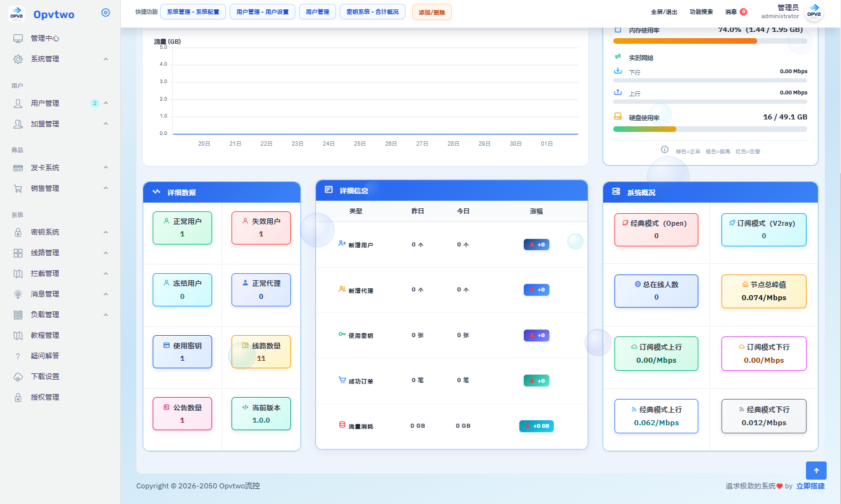Open 授权管理 via its lock icon
The width and height of the screenshot is (841, 504).
click(x=18, y=397)
